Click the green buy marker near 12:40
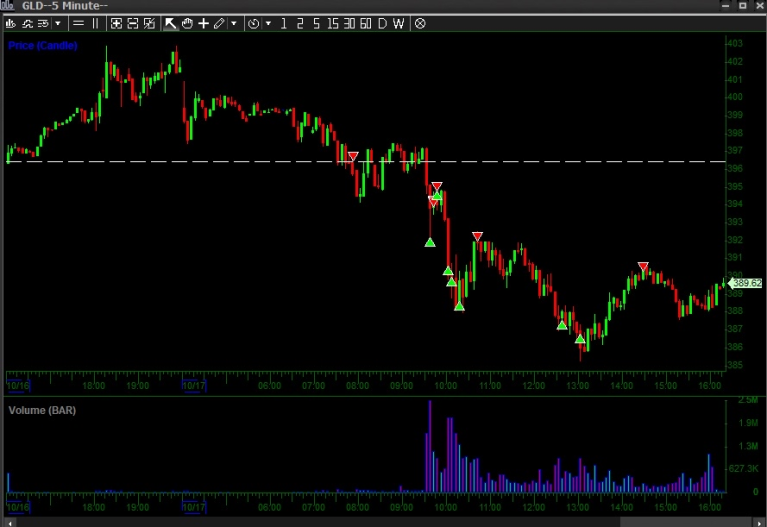The height and width of the screenshot is (527, 767). 563,325
